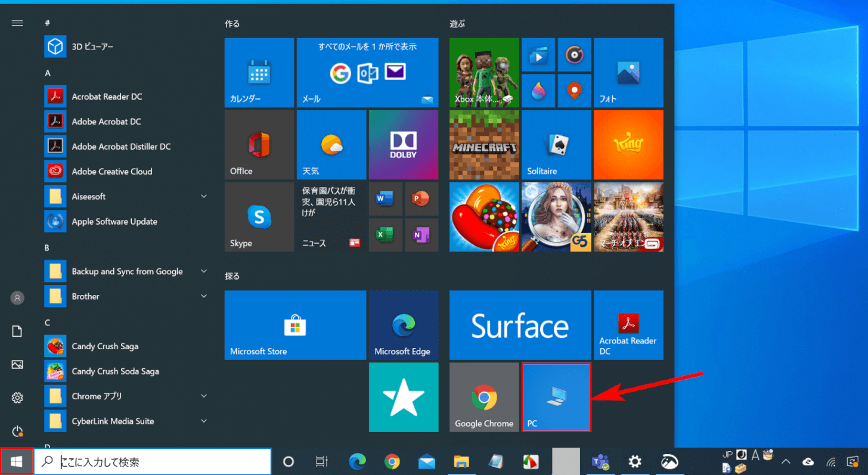Open Pictures from Start sidebar
Screen dimensions: 868x475
pos(17,364)
